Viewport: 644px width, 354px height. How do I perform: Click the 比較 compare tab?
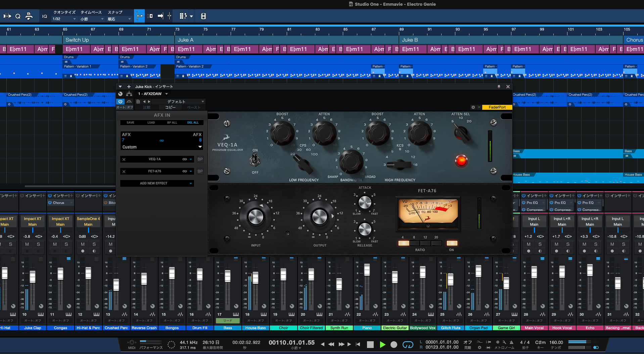147,107
